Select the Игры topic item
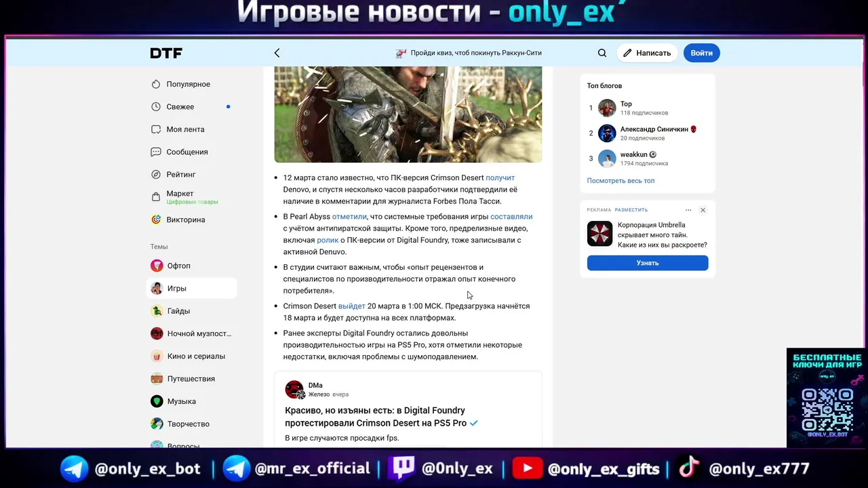This screenshot has height=488, width=868. pyautogui.click(x=192, y=288)
